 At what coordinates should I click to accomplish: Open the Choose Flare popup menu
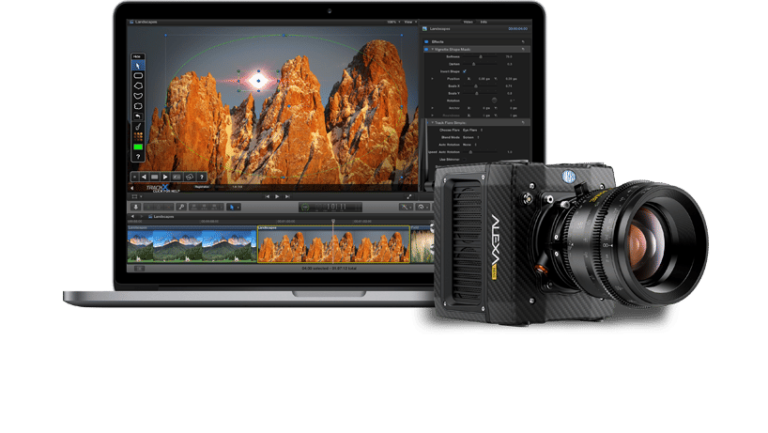[473, 130]
